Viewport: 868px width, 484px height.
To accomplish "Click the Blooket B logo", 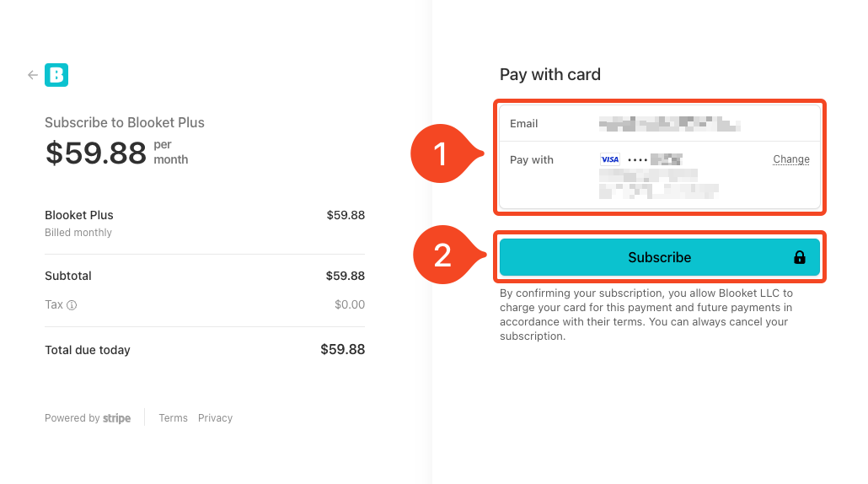I will (x=56, y=75).
